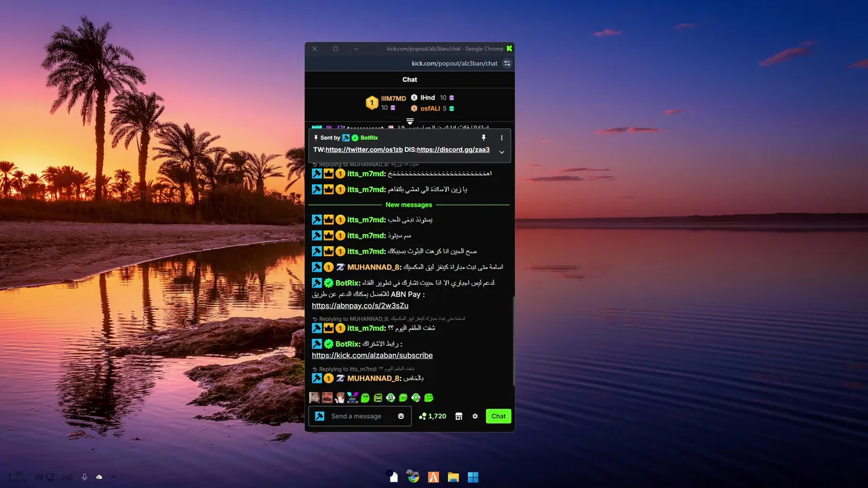
Task: Open the white document app on taskbar
Action: pyautogui.click(x=393, y=477)
